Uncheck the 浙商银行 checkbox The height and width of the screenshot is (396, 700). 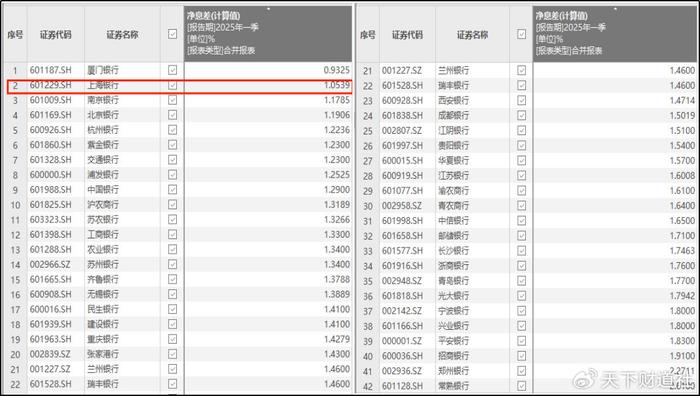coord(521,266)
